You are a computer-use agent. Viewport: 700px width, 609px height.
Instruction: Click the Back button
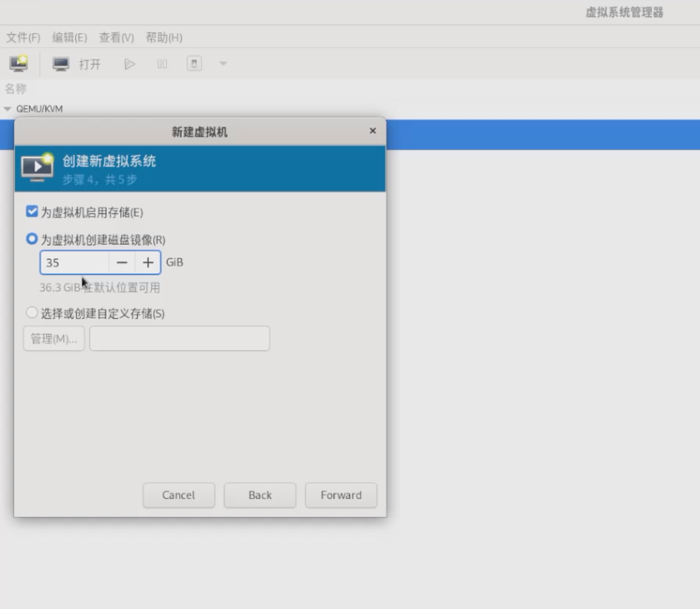click(260, 495)
